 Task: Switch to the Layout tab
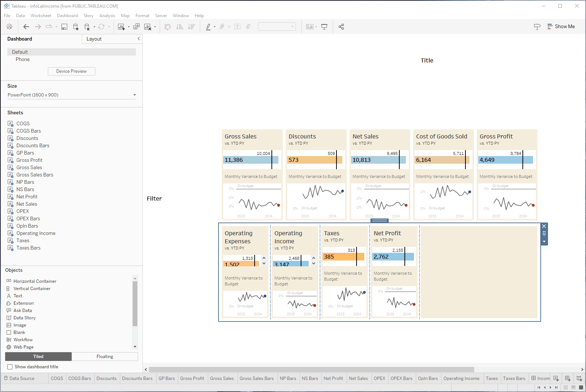click(x=94, y=39)
